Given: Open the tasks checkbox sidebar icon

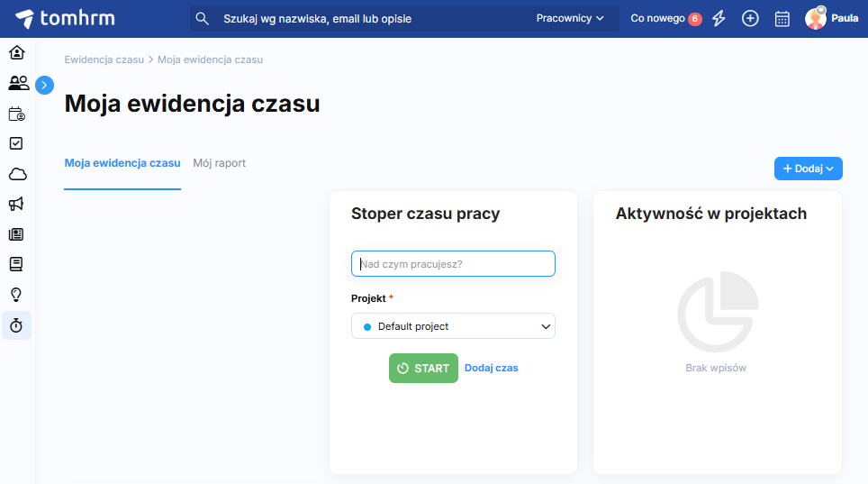Looking at the screenshot, I should [16, 143].
